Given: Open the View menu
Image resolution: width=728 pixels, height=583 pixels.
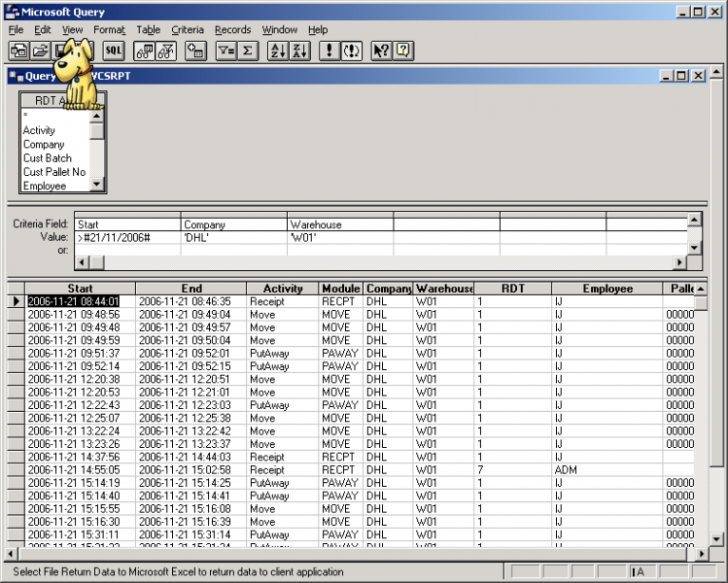Looking at the screenshot, I should (x=73, y=30).
